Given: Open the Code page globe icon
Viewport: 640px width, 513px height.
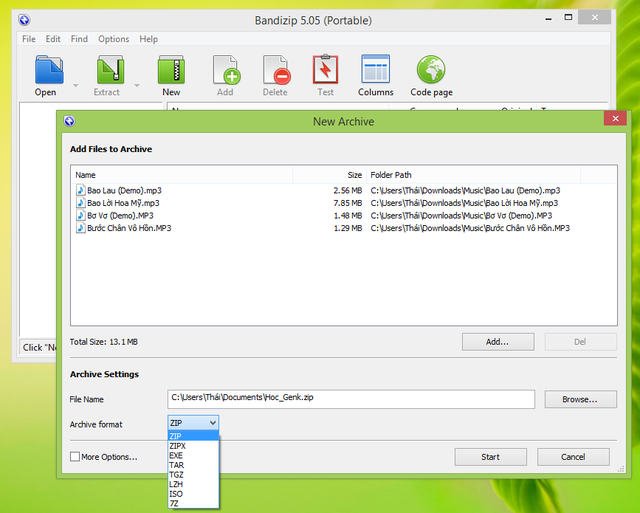Looking at the screenshot, I should pos(431,70).
